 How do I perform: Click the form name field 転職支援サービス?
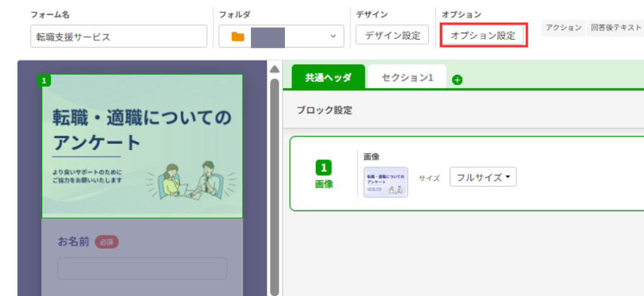[x=119, y=36]
